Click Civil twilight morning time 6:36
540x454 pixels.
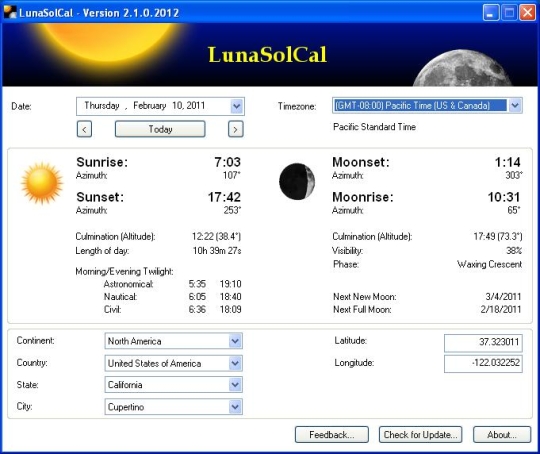point(197,309)
